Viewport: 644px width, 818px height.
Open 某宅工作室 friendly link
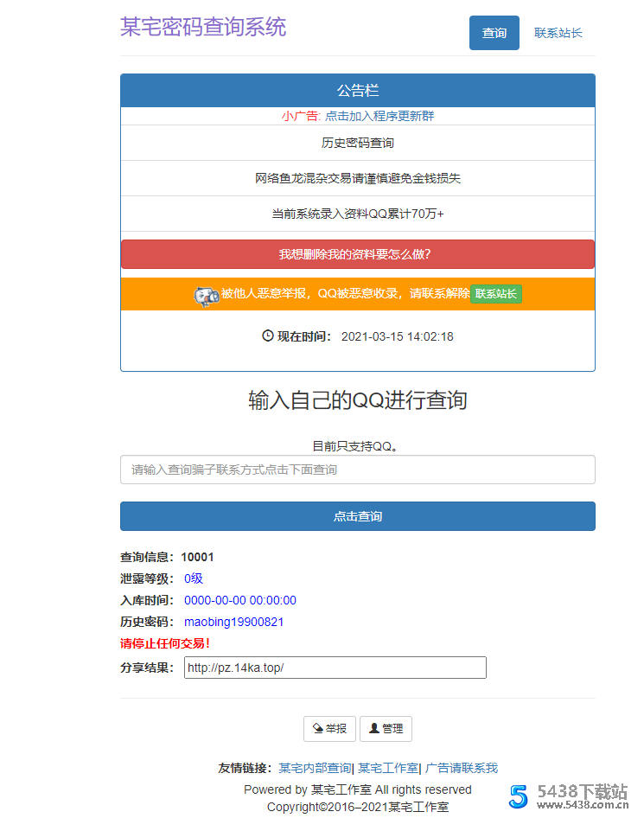pyautogui.click(x=388, y=768)
